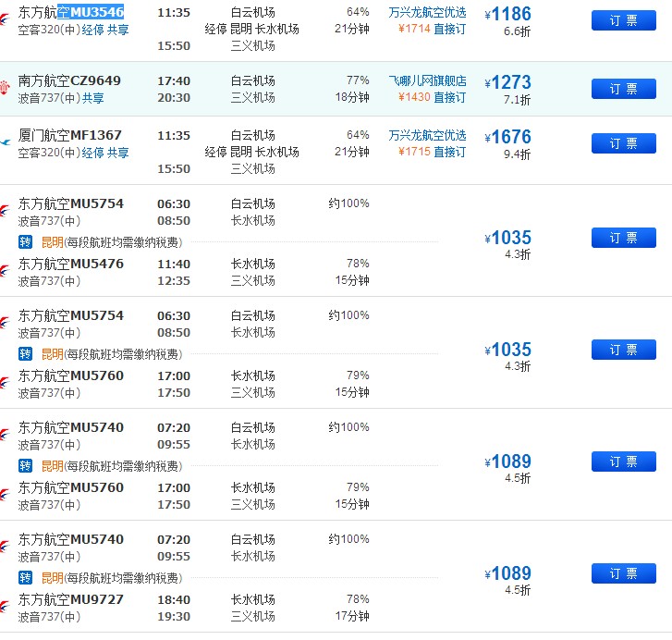Click the 共享 link under MF1367
The image size is (672, 640).
click(118, 153)
